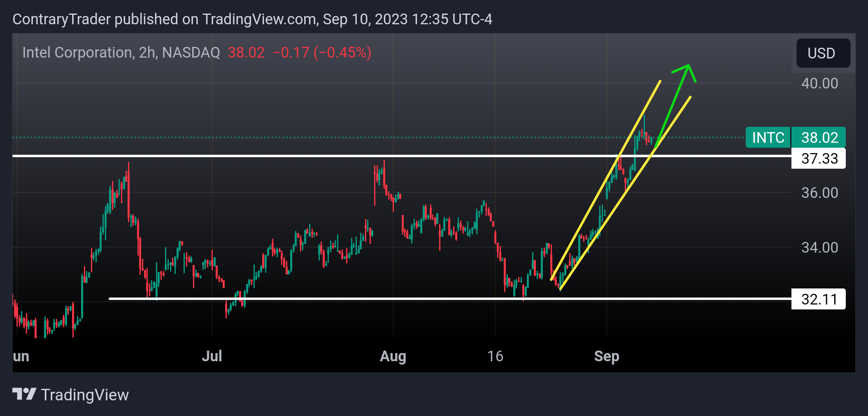Click the 16 date label on time axis
The width and height of the screenshot is (868, 416).
point(496,356)
